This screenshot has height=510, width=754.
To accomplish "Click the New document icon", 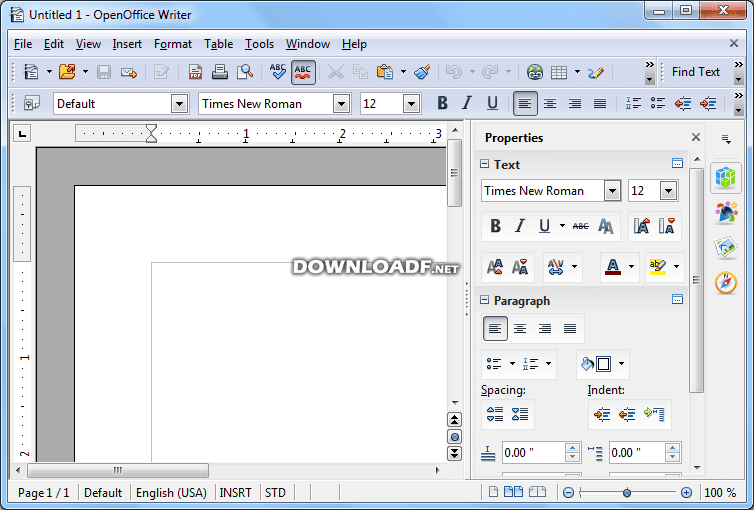I will [x=31, y=72].
